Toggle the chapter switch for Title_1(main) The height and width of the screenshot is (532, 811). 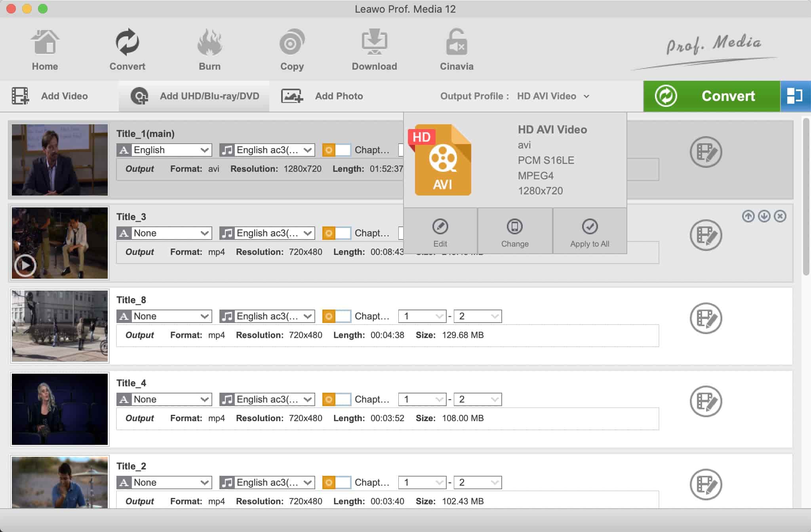pyautogui.click(x=336, y=150)
